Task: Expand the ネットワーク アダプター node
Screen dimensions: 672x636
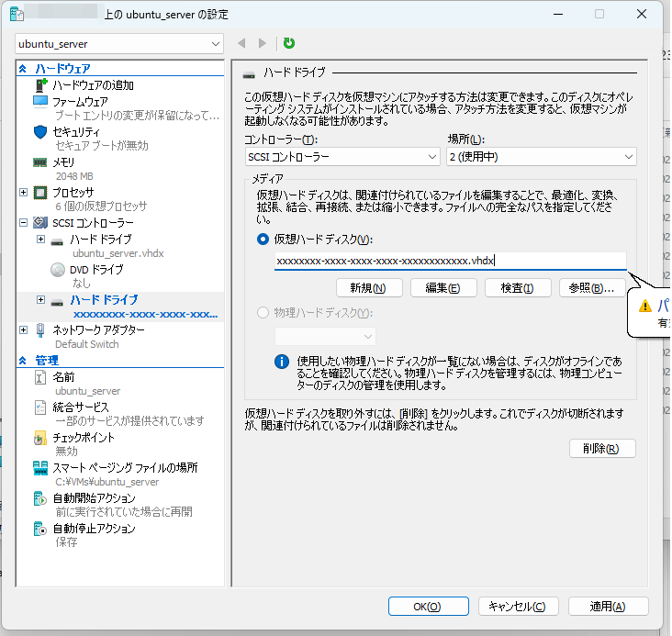Action: 24,329
